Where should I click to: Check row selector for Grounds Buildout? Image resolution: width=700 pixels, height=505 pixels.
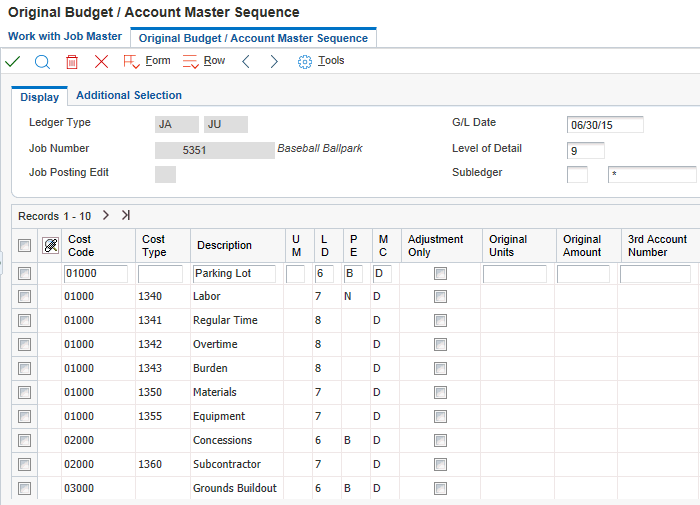pos(25,488)
